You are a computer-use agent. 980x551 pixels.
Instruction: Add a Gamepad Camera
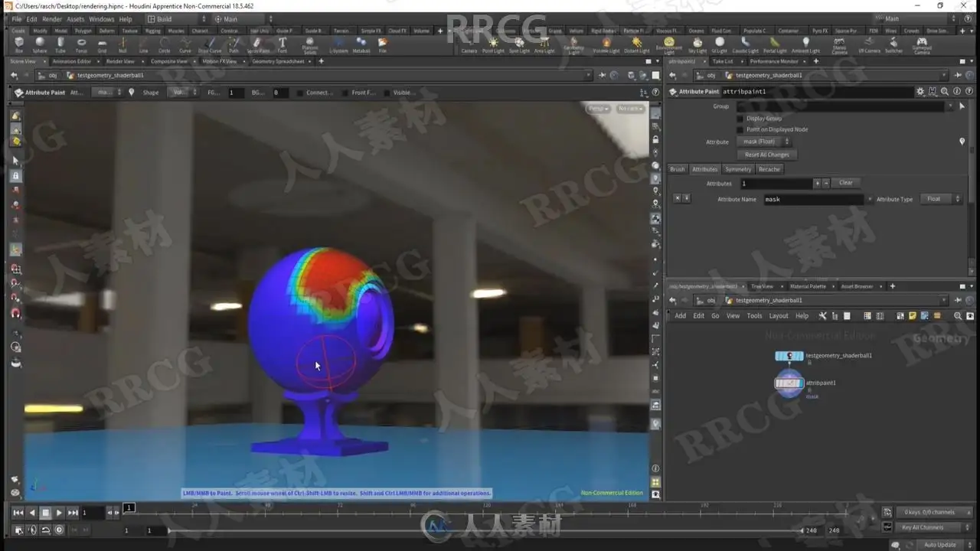point(922,46)
